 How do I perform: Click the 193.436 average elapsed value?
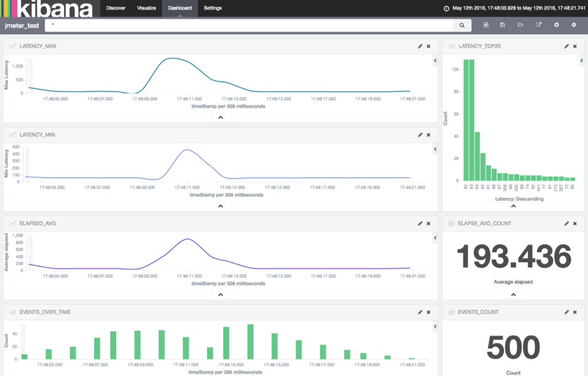(514, 257)
